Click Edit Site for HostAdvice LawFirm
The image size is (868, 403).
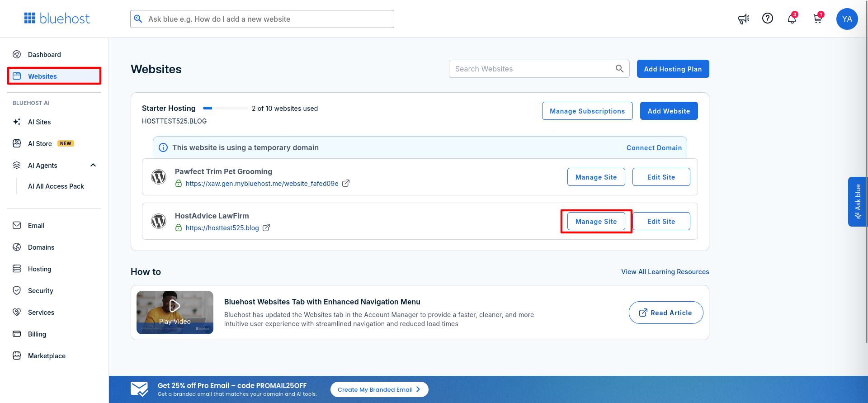tap(661, 221)
